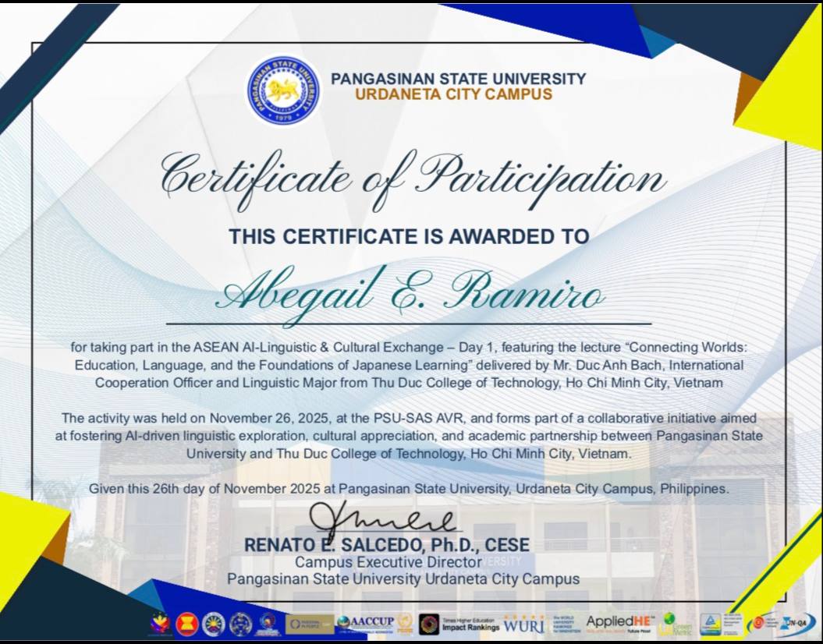Click the speaker name 'Mr. Duc Anh Bach'
823x644 pixels.
[x=608, y=365]
